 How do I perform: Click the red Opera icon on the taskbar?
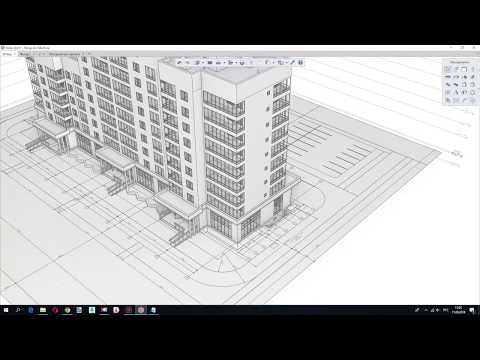pyautogui.click(x=55, y=310)
